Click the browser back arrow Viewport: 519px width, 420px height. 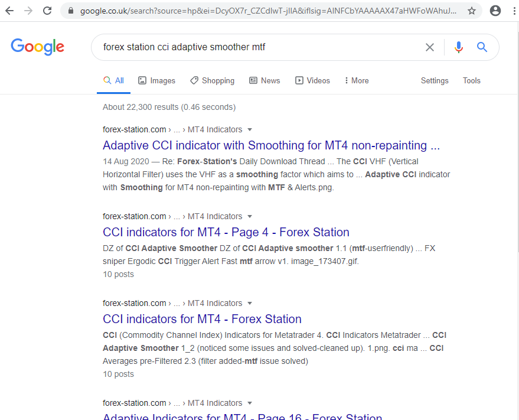coord(9,11)
